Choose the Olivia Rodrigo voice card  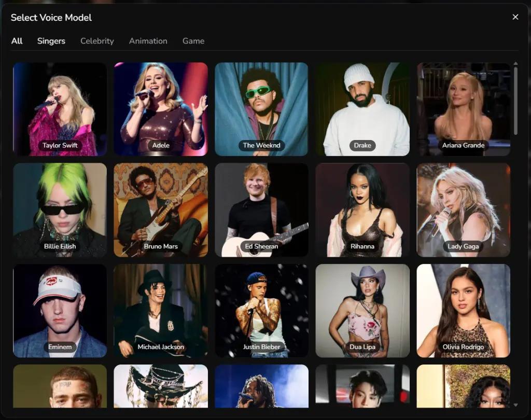pos(463,311)
